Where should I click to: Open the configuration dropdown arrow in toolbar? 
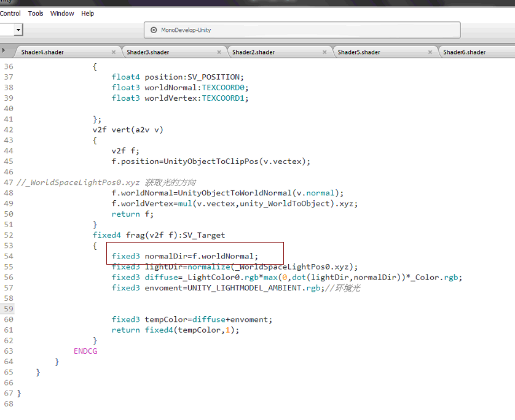pos(18,30)
